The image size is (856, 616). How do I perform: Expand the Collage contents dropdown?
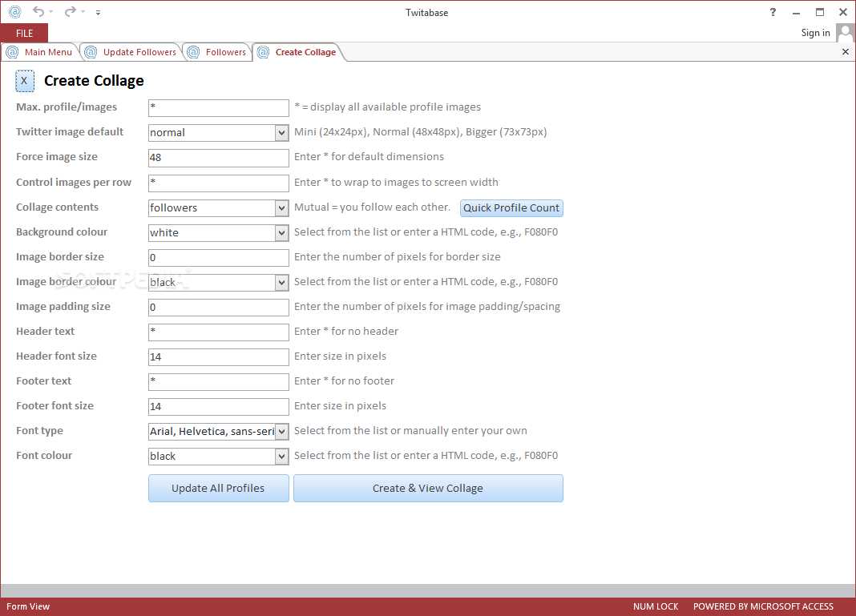tap(281, 208)
